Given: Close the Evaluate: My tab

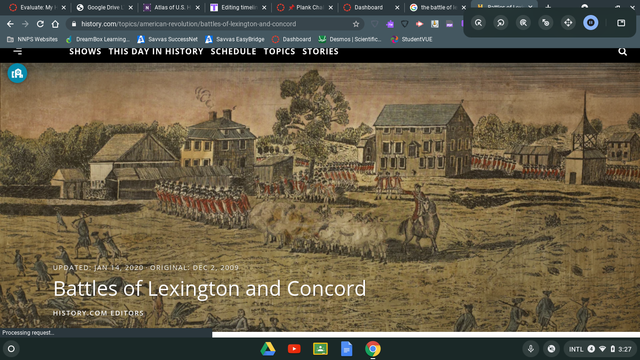Looking at the screenshot, I should tap(64, 7).
